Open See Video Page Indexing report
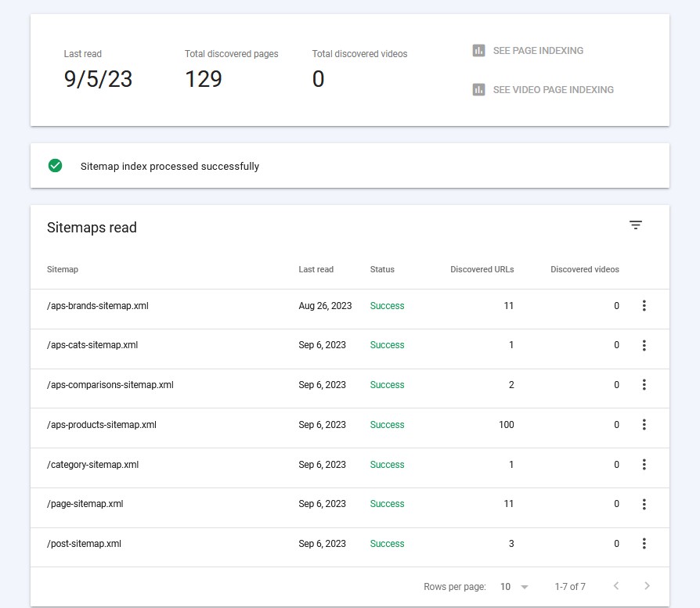The width and height of the screenshot is (700, 608). coord(543,90)
